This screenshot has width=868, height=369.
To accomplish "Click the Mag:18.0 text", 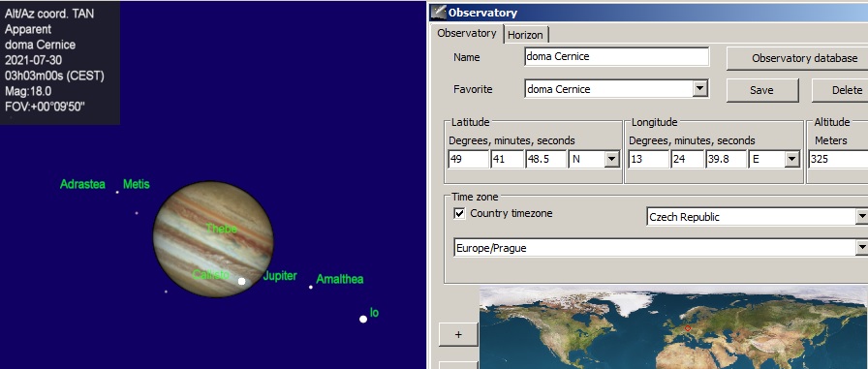I will [28, 91].
